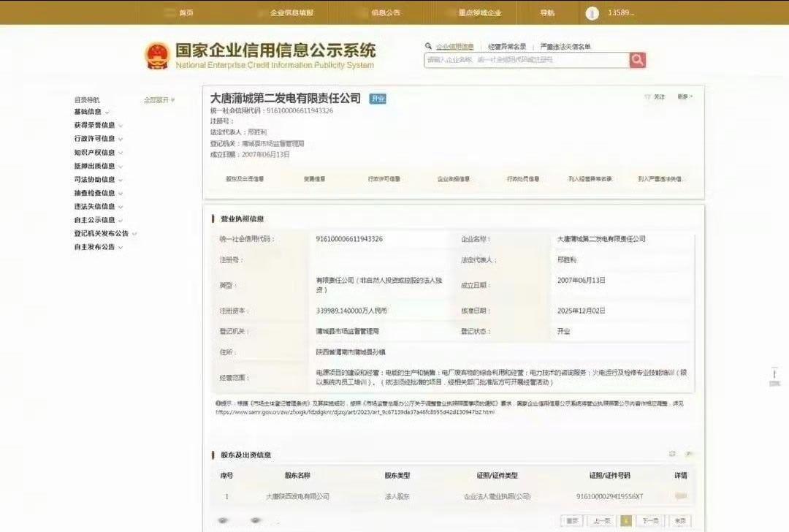Click the 13589... account name
Viewport: 789px width, 532px height.
tap(621, 12)
